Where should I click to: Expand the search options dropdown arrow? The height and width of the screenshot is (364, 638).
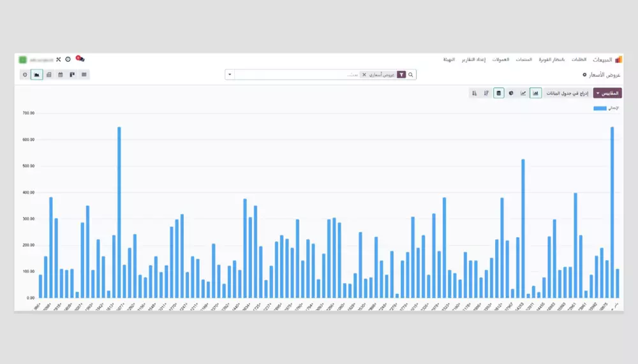click(230, 75)
